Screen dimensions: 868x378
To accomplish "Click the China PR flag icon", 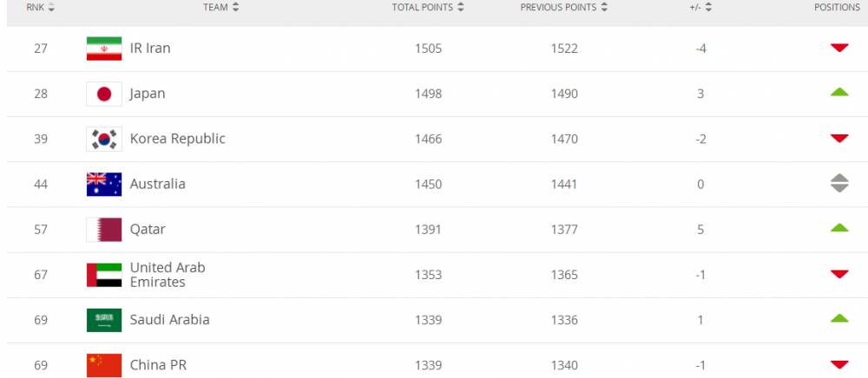I will [x=104, y=365].
